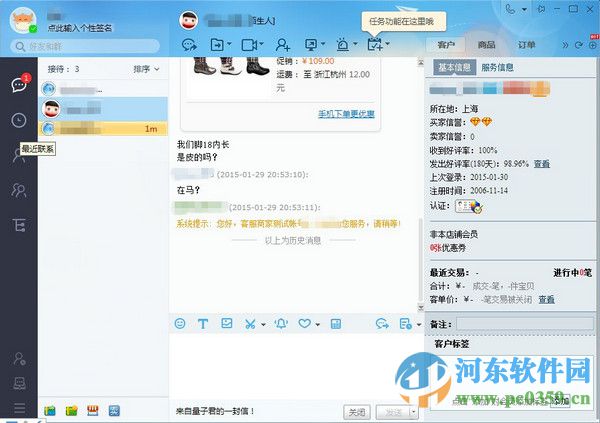This screenshot has width=600, height=423.
Task: Open the hamburger main menu icon
Action: pos(20,408)
